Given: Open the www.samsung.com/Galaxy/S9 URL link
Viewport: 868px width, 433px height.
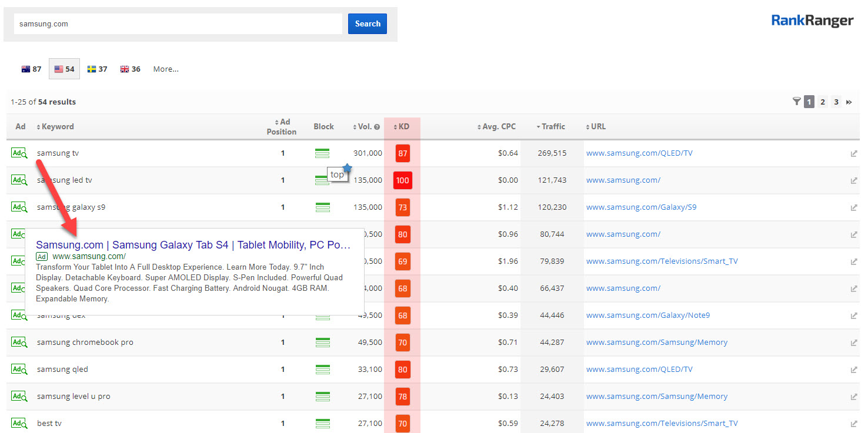Looking at the screenshot, I should click(x=641, y=207).
